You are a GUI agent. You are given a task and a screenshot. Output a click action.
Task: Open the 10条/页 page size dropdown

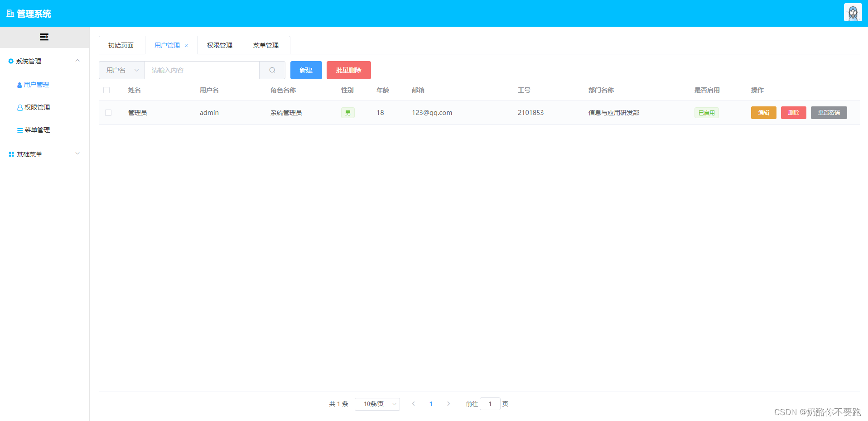coord(377,404)
